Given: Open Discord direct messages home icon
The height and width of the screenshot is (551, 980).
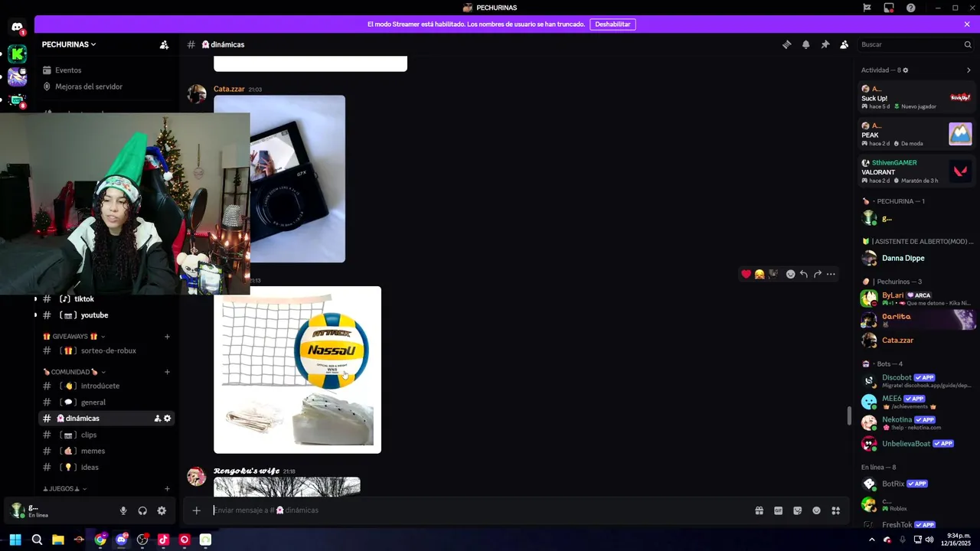Looking at the screenshot, I should click(17, 28).
